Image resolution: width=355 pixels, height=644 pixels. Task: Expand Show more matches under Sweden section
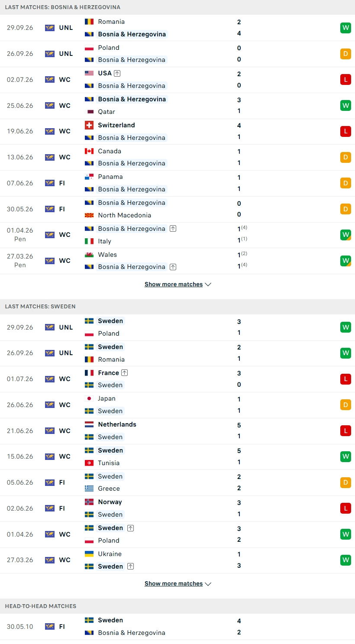pos(178,584)
